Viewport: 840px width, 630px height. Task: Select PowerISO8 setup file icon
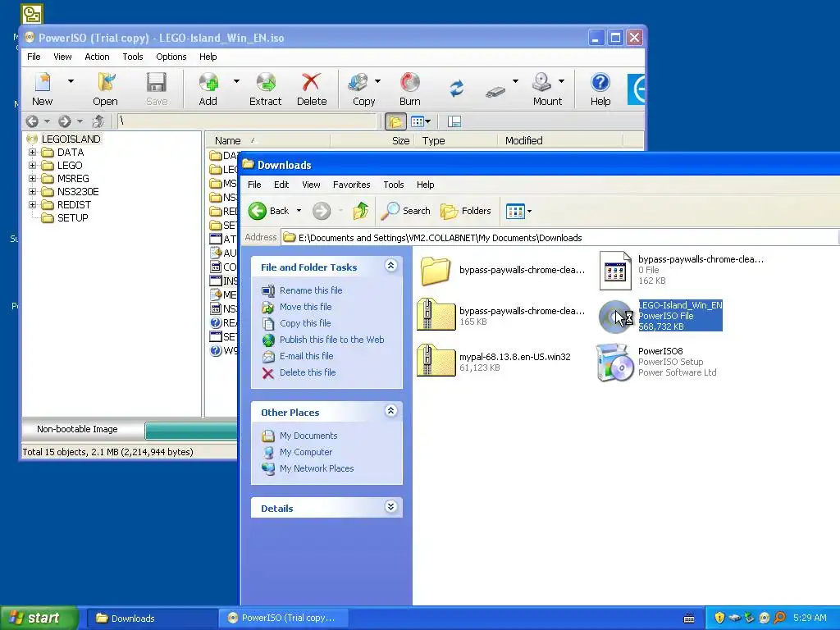tap(615, 363)
